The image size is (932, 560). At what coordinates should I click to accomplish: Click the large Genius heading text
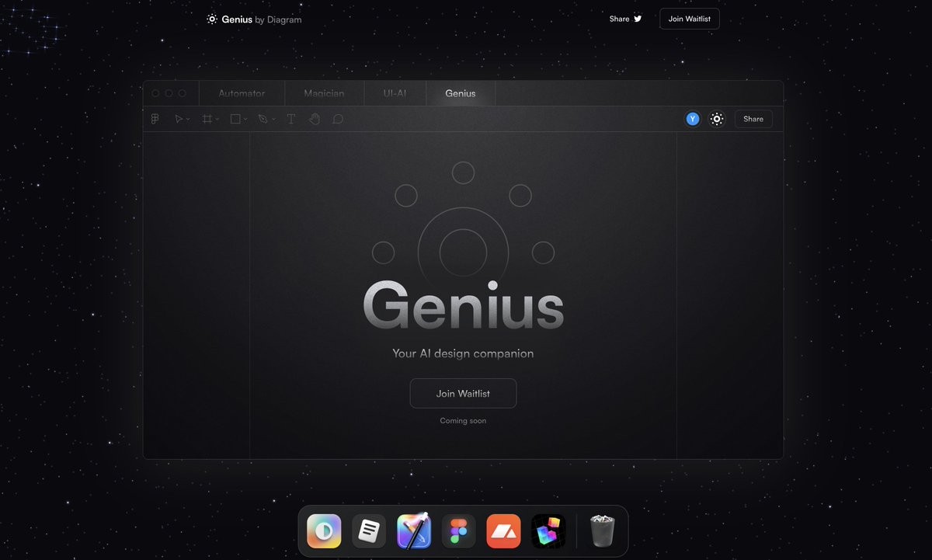click(464, 304)
